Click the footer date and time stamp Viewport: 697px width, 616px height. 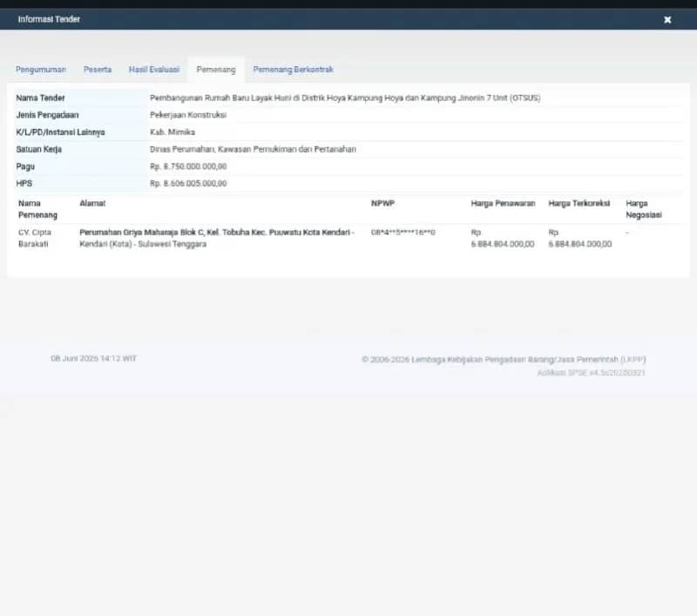coord(94,358)
